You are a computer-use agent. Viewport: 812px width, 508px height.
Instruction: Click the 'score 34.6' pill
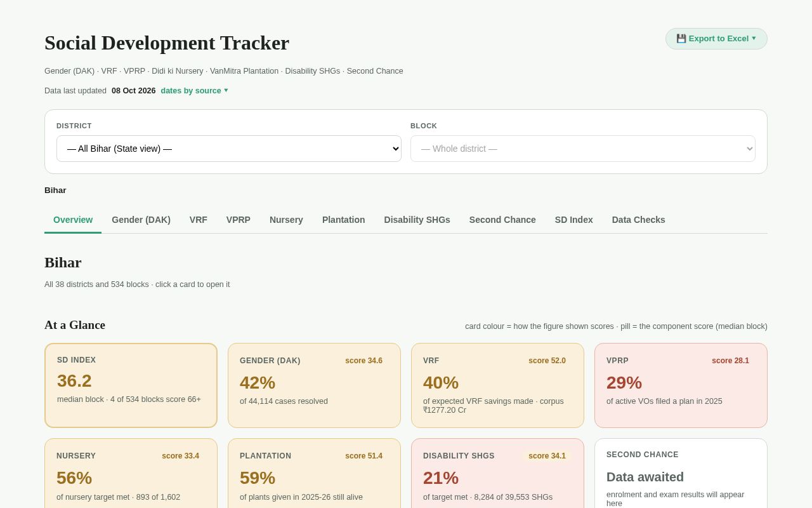[363, 361]
